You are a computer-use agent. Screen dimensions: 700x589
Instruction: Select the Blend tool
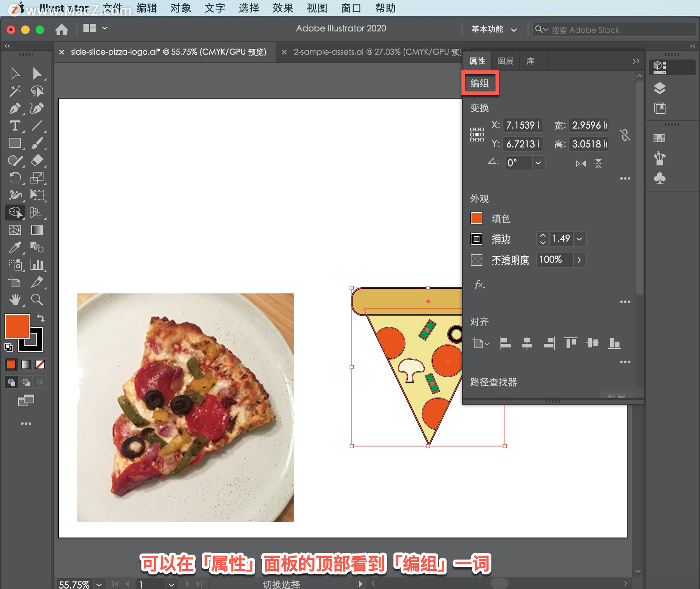37,247
